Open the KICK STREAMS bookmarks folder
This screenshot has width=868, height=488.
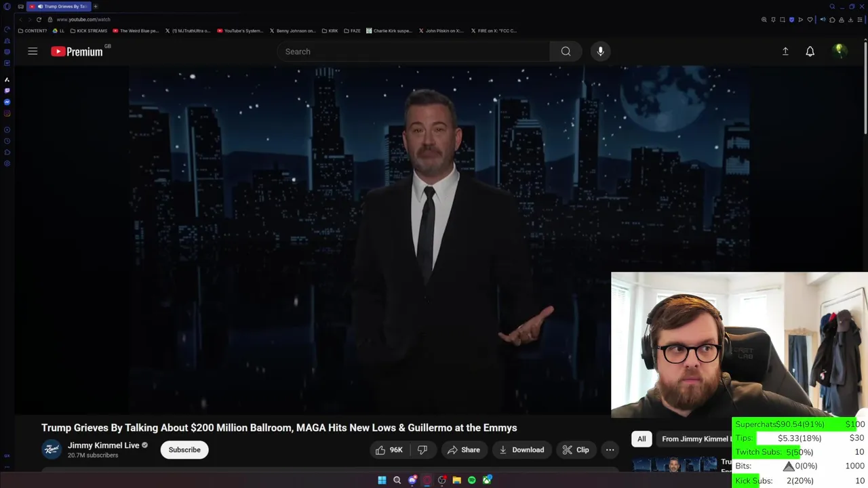click(x=88, y=30)
